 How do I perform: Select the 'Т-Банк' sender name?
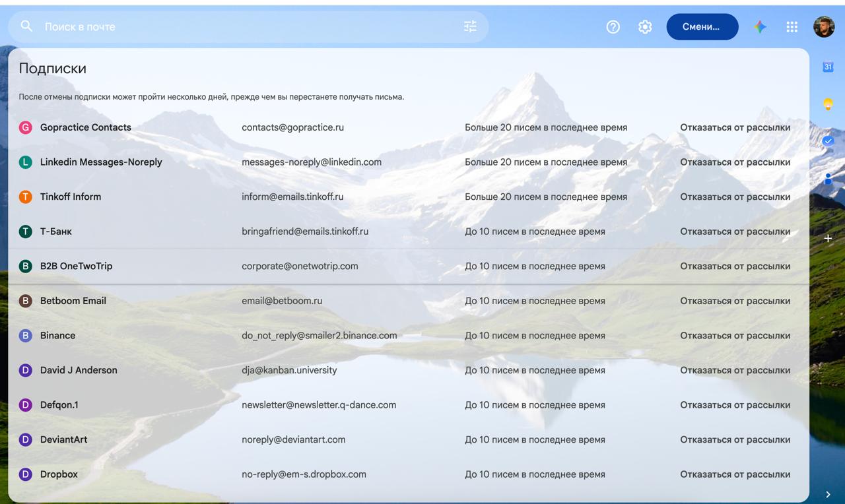tap(56, 232)
